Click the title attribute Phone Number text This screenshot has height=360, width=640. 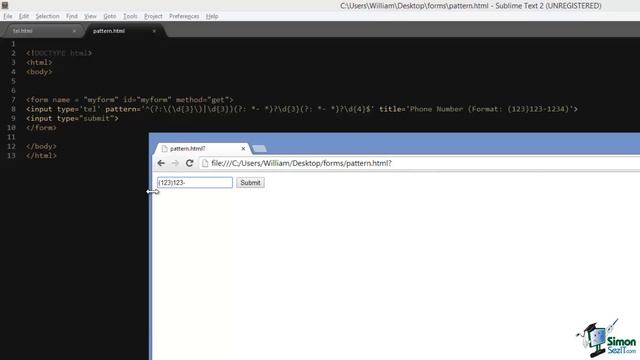pyautogui.click(x=489, y=109)
